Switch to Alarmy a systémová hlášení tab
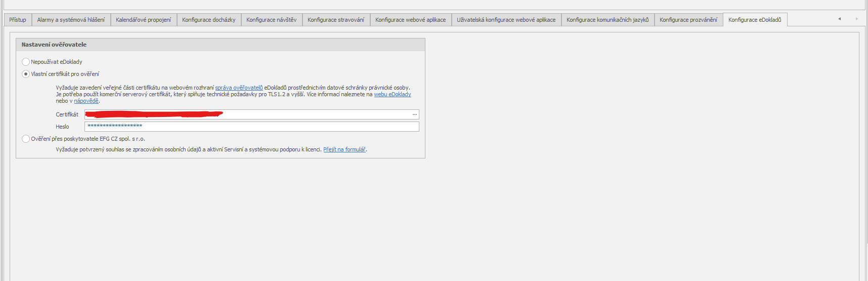The width and height of the screenshot is (868, 281). pyautogui.click(x=71, y=20)
